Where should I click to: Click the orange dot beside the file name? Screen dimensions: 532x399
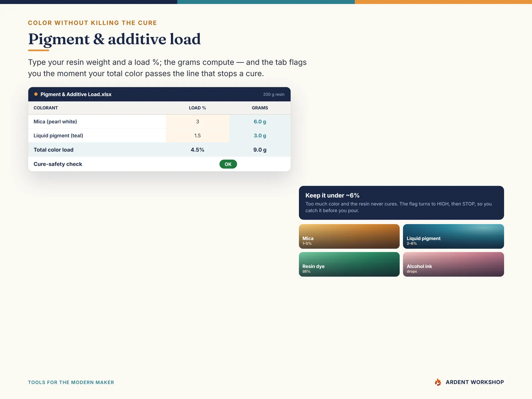36,94
